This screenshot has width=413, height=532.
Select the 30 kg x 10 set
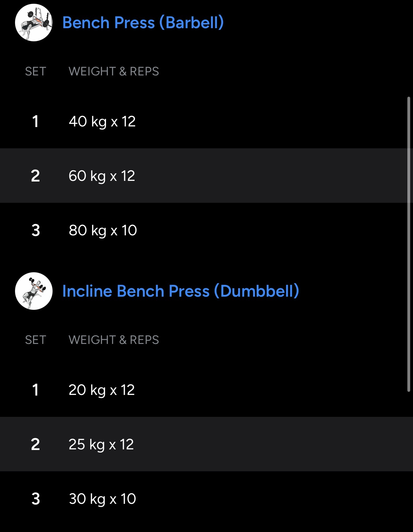coord(102,499)
